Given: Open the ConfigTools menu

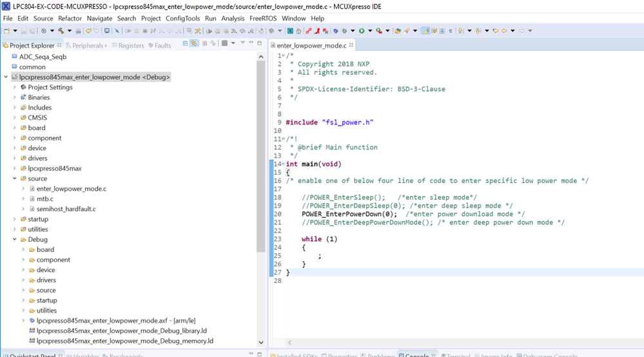Looking at the screenshot, I should pyautogui.click(x=183, y=19).
